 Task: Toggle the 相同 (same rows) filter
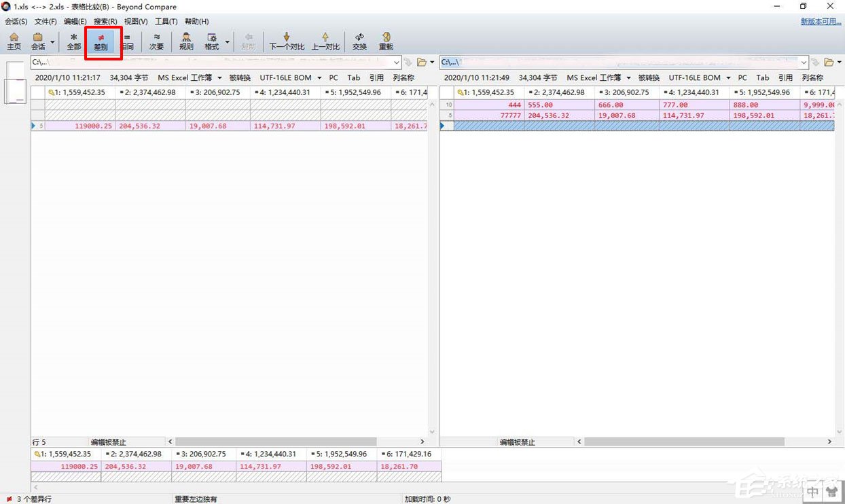tap(127, 41)
